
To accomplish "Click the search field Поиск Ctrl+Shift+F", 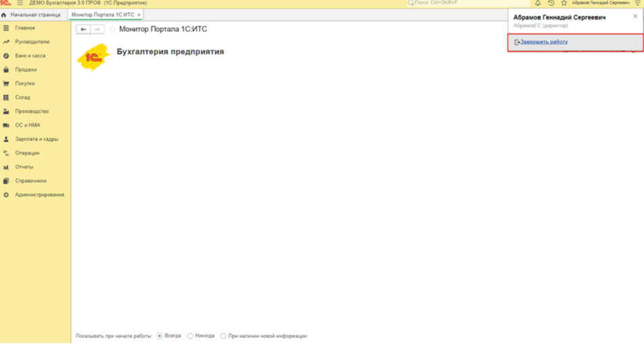I will (x=468, y=3).
